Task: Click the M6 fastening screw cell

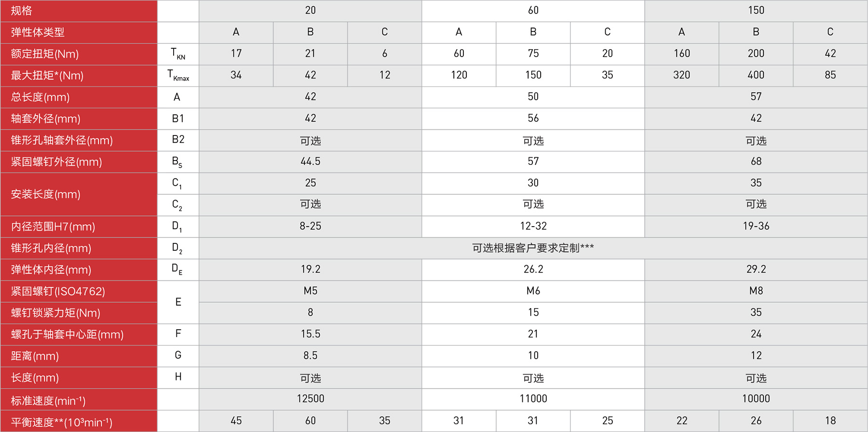Action: [533, 291]
